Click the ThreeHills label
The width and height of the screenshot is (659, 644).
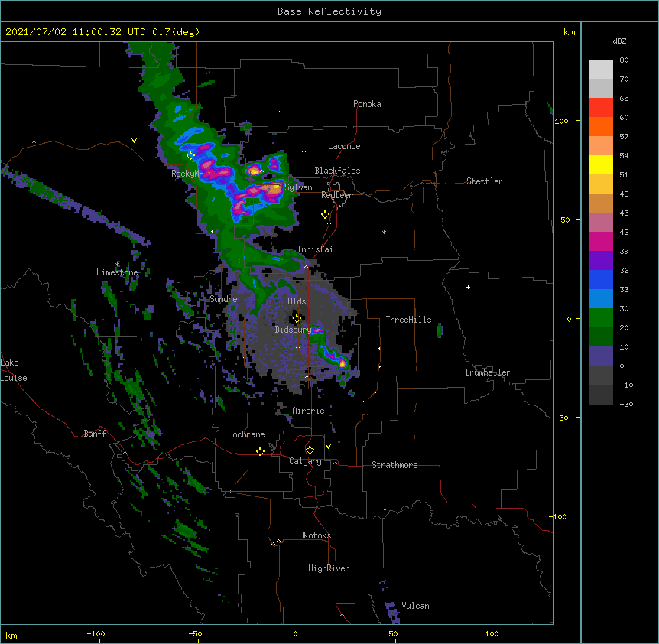point(408,320)
